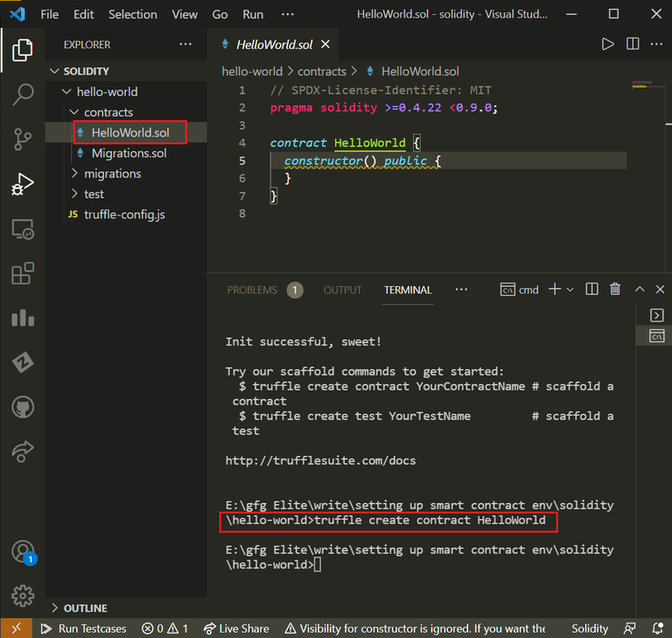This screenshot has height=638, width=672.
Task: Switch to the PROBLEMS tab
Action: (252, 290)
